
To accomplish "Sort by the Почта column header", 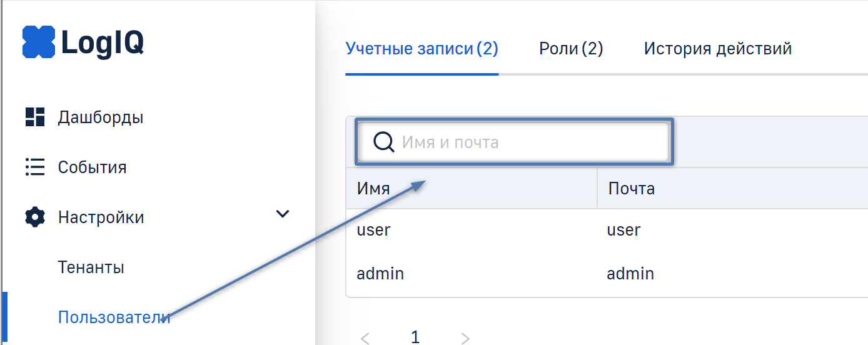I will [x=631, y=188].
